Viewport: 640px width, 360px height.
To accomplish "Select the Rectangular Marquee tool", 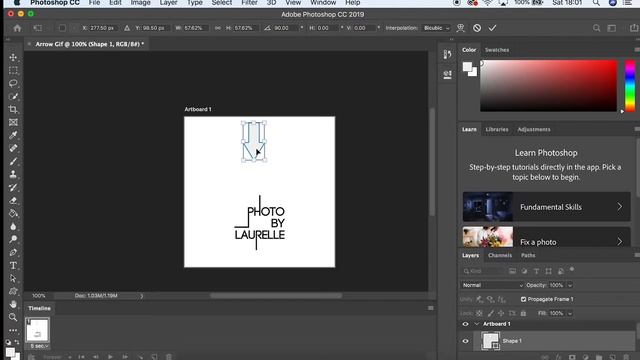I will click(x=13, y=70).
